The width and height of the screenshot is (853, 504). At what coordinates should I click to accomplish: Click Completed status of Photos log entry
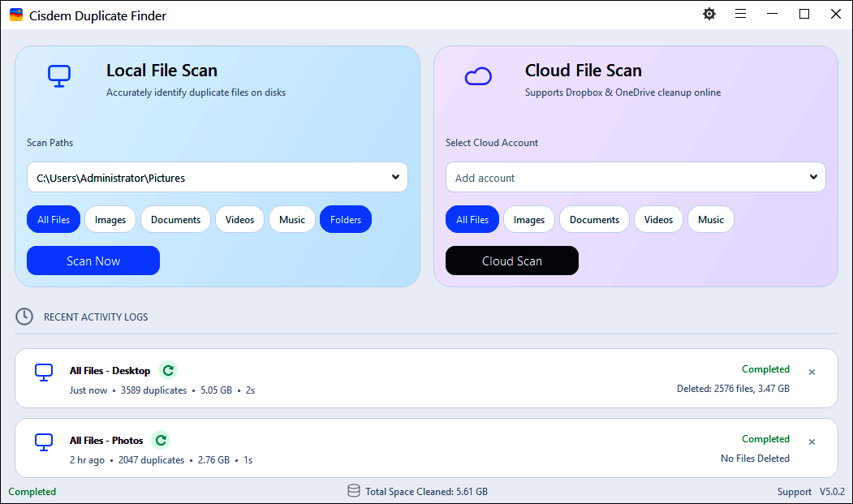pos(765,439)
